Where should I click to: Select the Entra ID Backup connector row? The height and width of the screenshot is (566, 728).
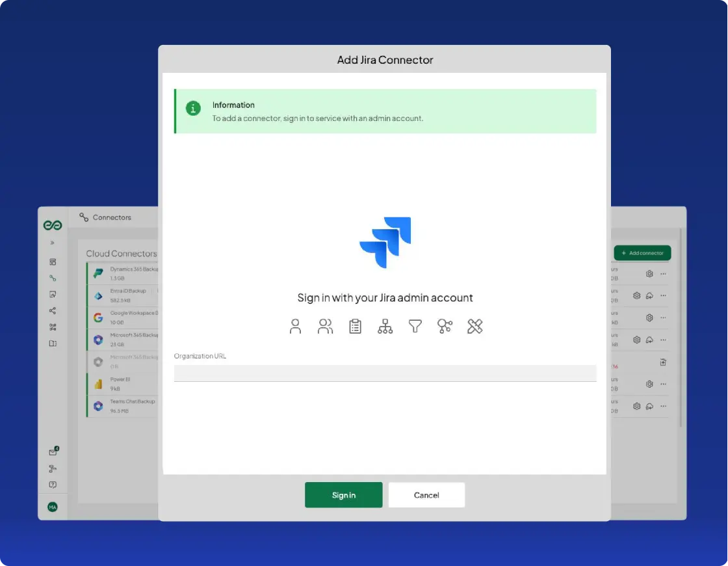tap(123, 295)
